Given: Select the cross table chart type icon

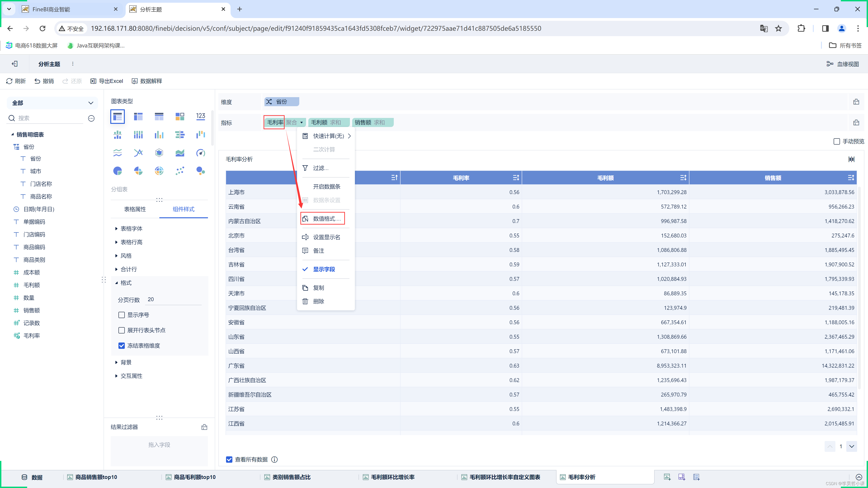Looking at the screenshot, I should tap(138, 117).
